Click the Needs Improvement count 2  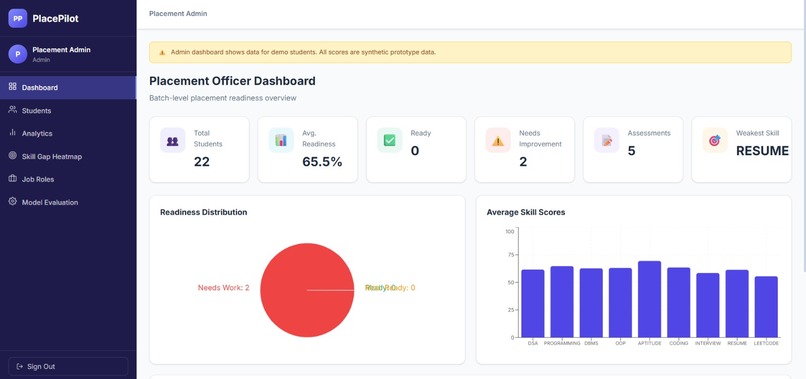tap(523, 161)
